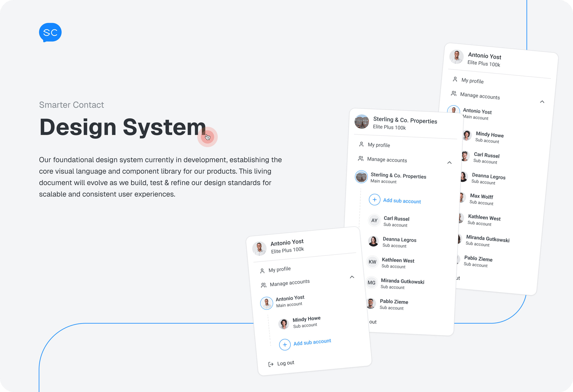Click the AY initials avatar beside Carl Russel
573x392 pixels.
374,220
